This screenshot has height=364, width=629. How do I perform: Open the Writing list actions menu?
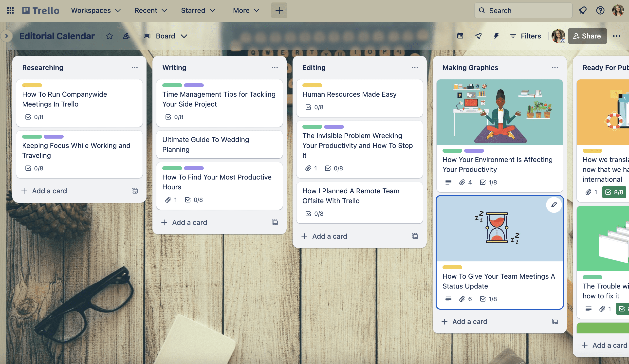275,68
